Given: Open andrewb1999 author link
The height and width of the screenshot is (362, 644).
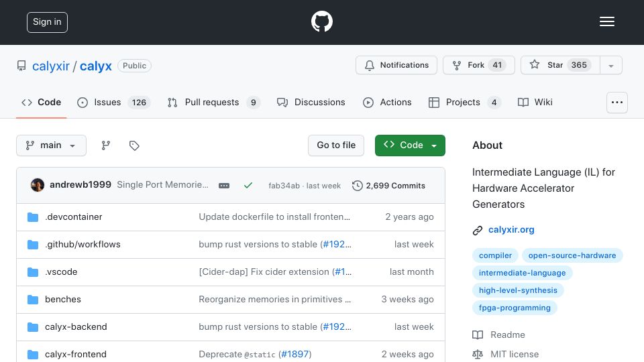Looking at the screenshot, I should [80, 185].
